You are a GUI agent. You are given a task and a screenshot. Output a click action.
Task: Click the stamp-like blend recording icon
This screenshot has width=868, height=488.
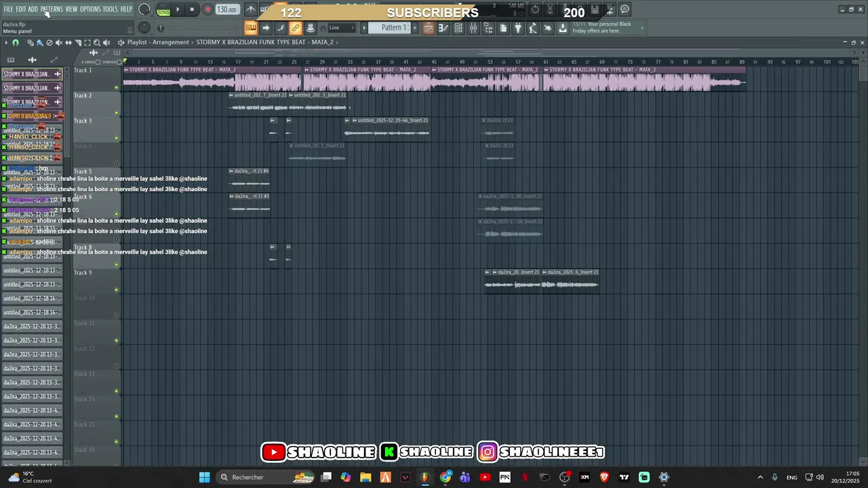point(311,28)
